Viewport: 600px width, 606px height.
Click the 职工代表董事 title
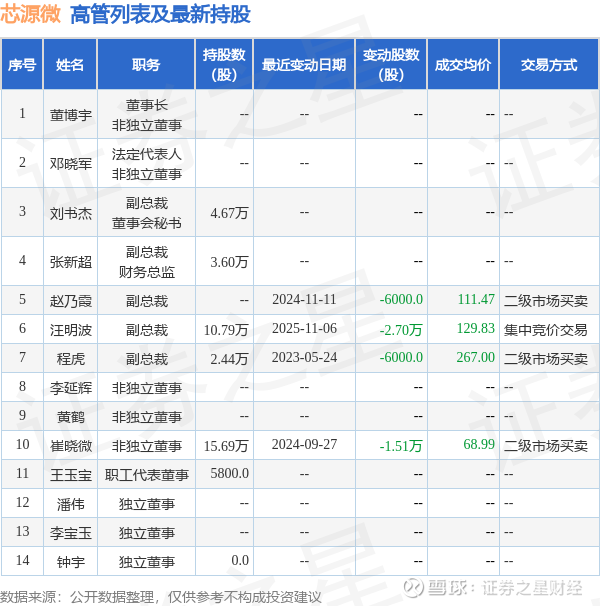147,475
